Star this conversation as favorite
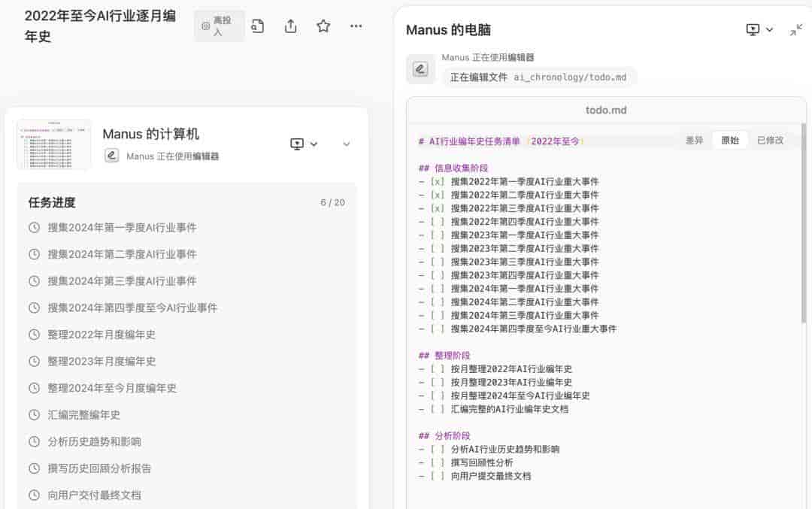812x509 pixels. click(x=323, y=26)
